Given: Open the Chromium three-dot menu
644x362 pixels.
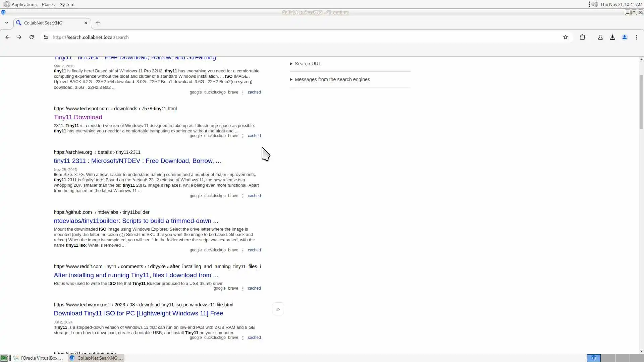Looking at the screenshot, I should [637, 37].
